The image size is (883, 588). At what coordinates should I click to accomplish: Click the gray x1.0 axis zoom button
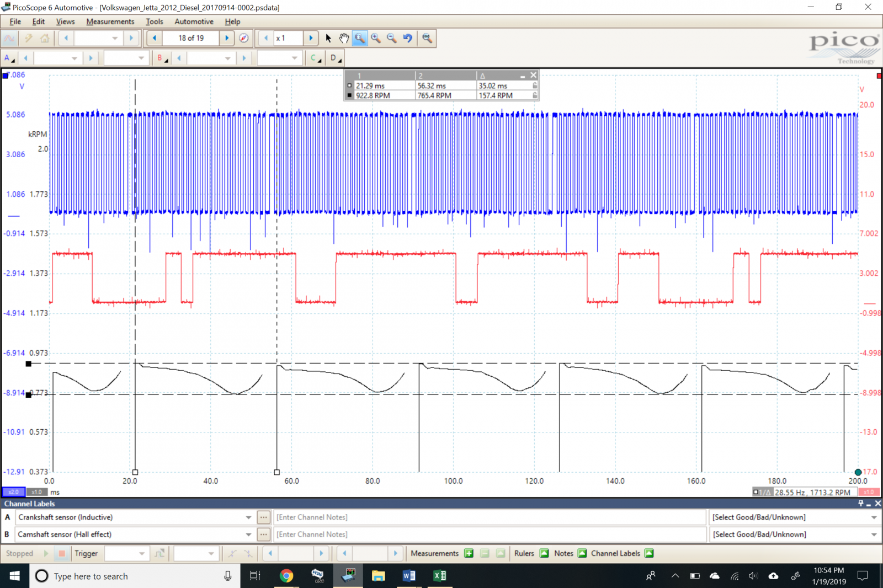(36, 491)
